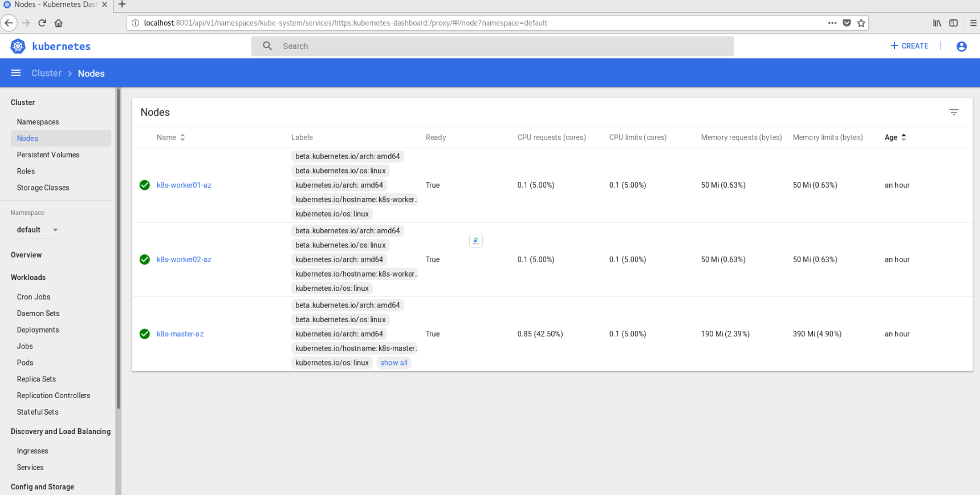Open Storage Classes in sidebar
Screen dimensions: 980x495
coord(43,188)
